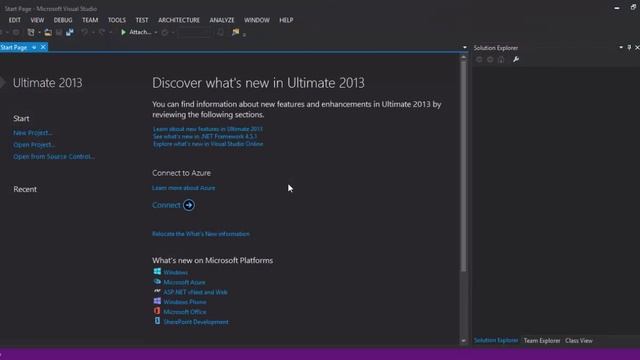This screenshot has height=360, width=640.
Task: Click the Microsoft Azure cloud icon
Action: click(x=157, y=282)
